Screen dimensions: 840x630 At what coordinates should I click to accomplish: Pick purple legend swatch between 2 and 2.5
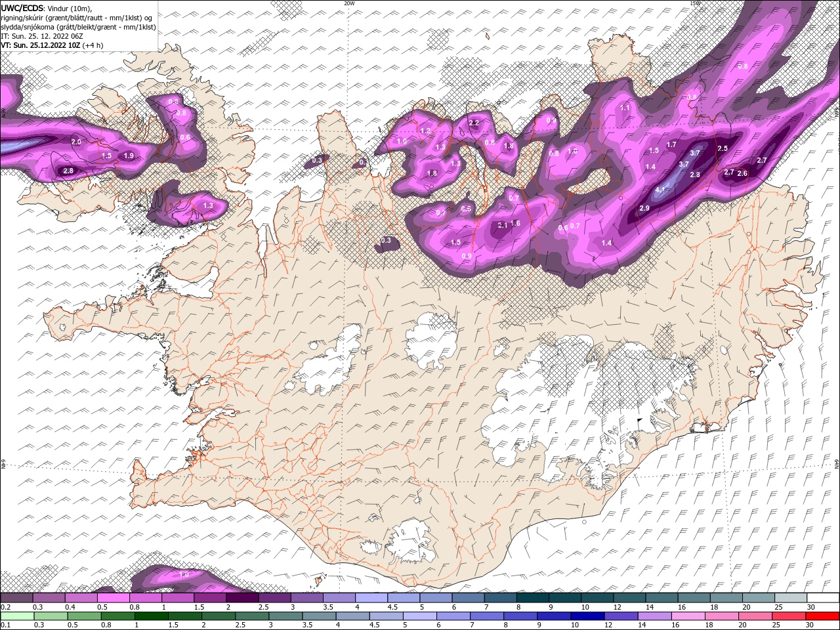[242, 598]
